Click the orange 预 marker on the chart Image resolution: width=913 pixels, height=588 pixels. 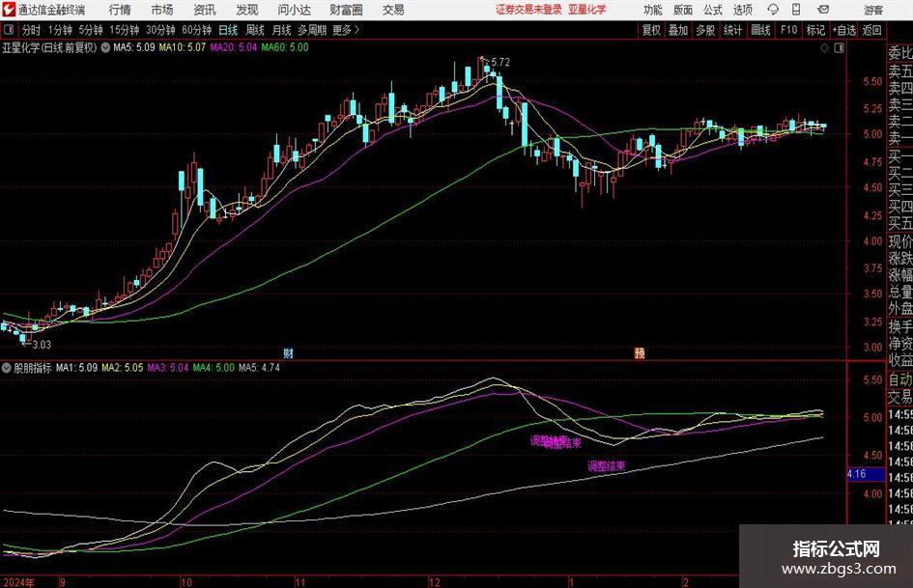640,352
